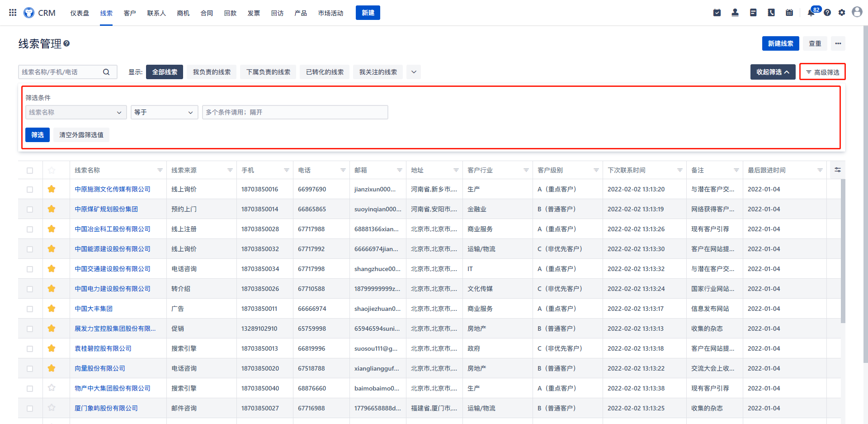Filter the 邮箱 column header icon
868x424 pixels.
[400, 170]
